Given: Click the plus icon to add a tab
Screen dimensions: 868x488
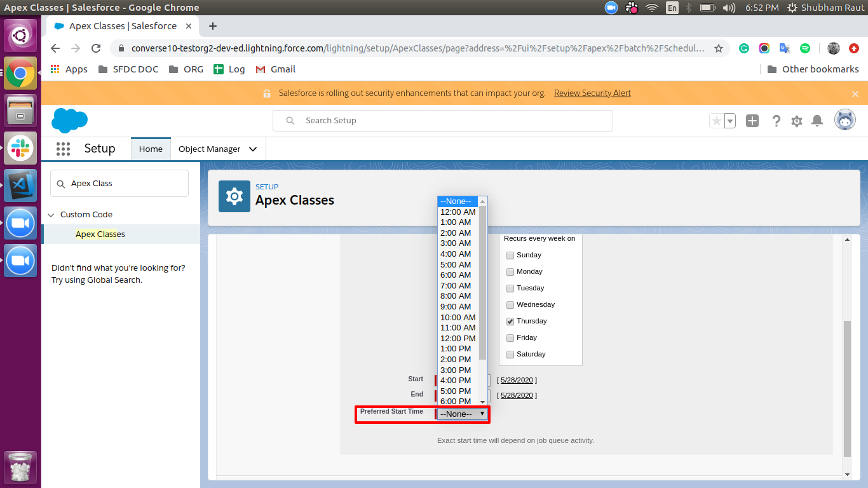Looking at the screenshot, I should point(752,120).
